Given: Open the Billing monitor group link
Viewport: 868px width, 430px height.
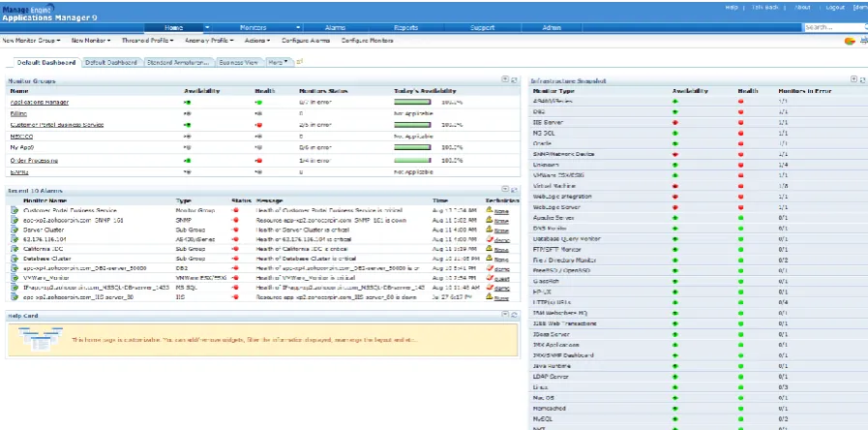Looking at the screenshot, I should [18, 113].
